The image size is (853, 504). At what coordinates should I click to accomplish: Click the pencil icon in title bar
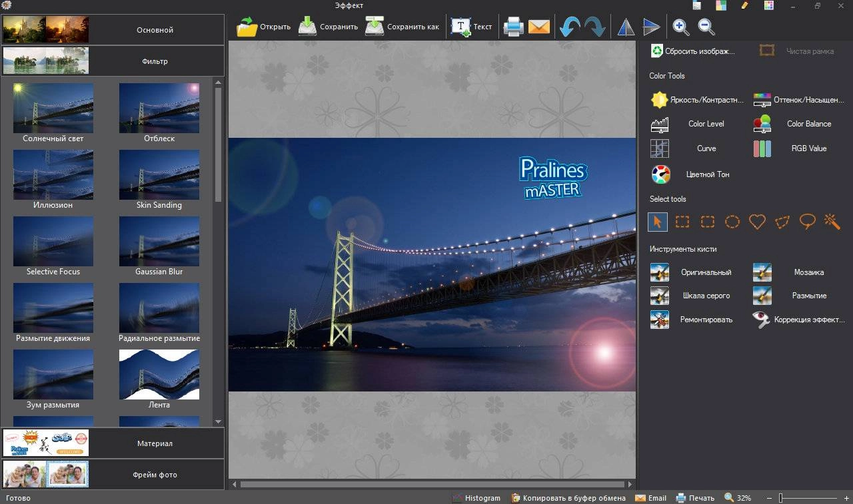pos(744,6)
